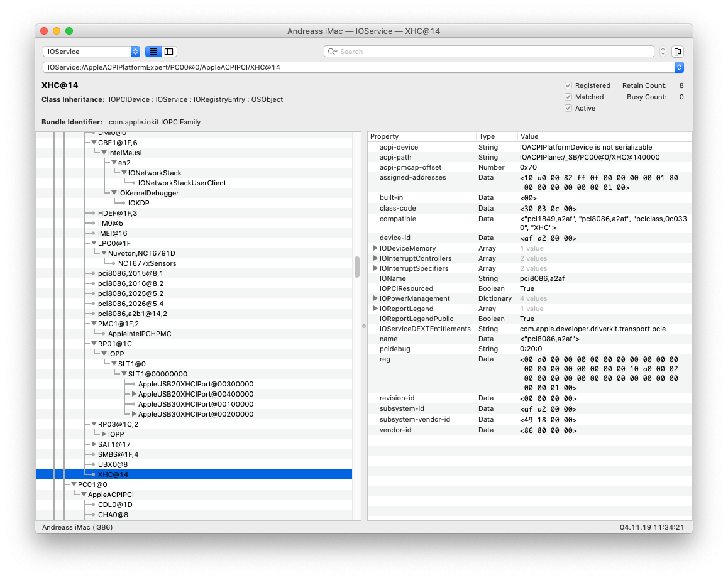
Task: Open the IOService path dropdown arrow
Action: point(678,67)
